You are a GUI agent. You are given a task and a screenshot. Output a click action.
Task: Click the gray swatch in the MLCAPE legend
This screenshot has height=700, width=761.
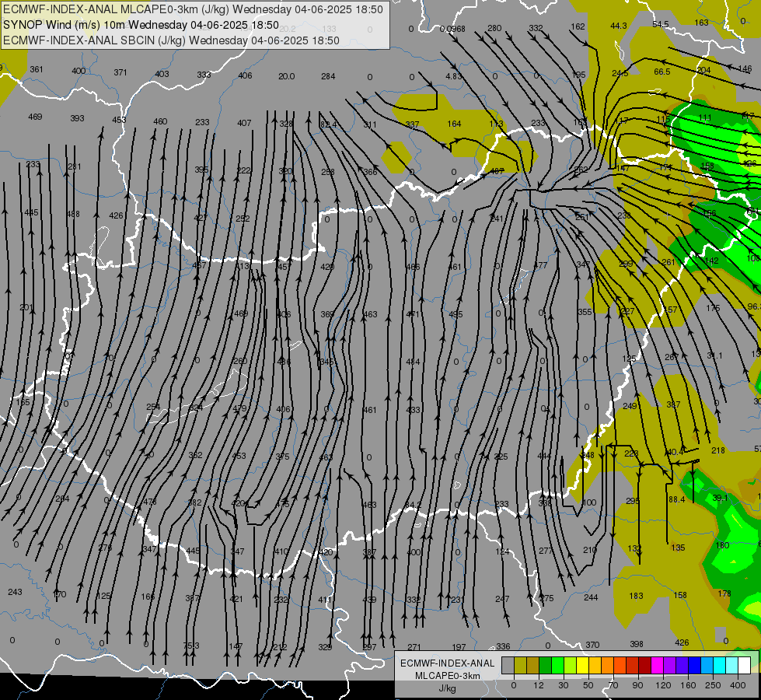[508, 665]
